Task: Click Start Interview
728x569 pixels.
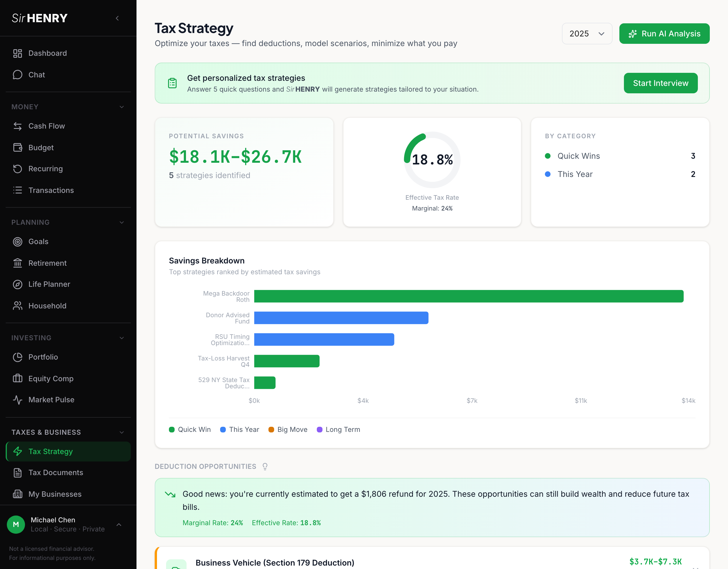Action: click(660, 83)
